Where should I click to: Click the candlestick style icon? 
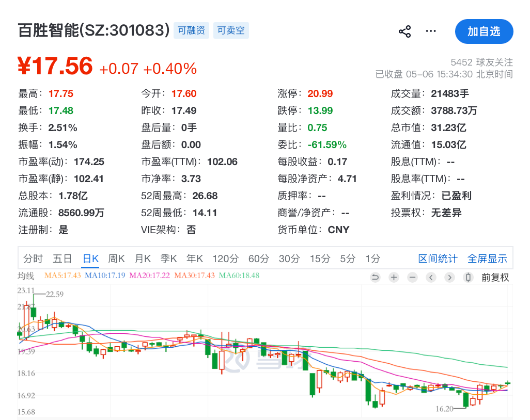(x=468, y=278)
